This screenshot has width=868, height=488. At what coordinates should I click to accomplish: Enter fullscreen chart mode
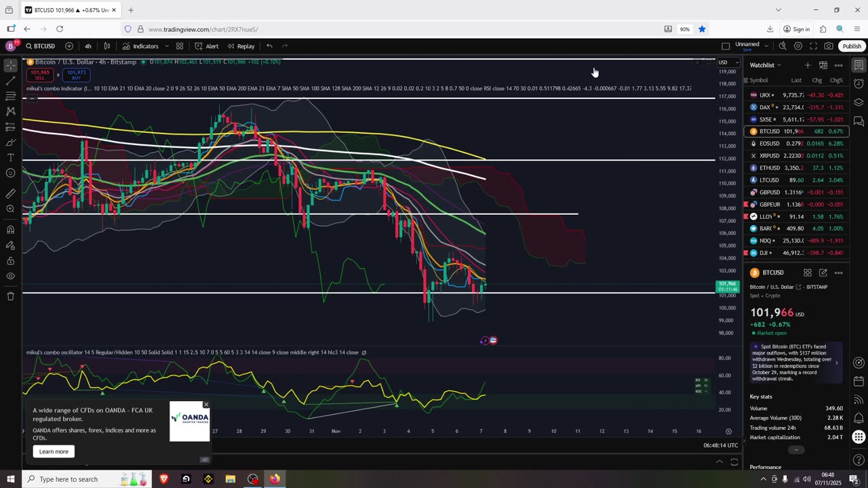tap(813, 46)
